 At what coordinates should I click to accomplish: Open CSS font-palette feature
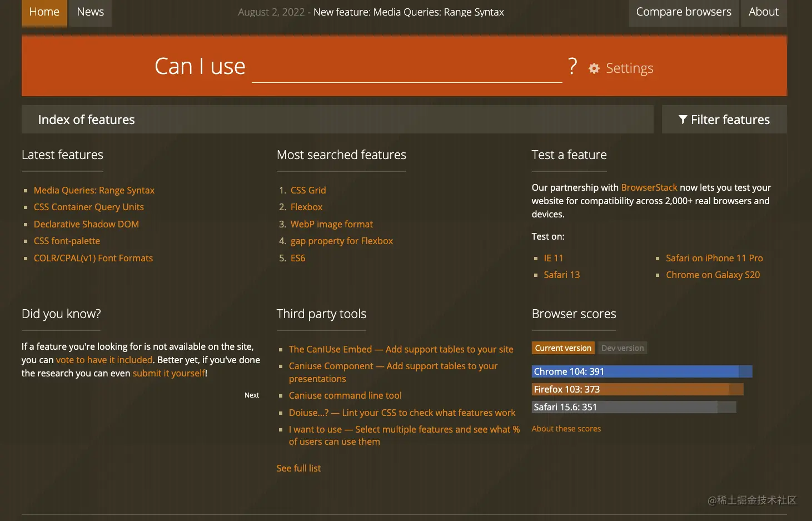point(67,241)
